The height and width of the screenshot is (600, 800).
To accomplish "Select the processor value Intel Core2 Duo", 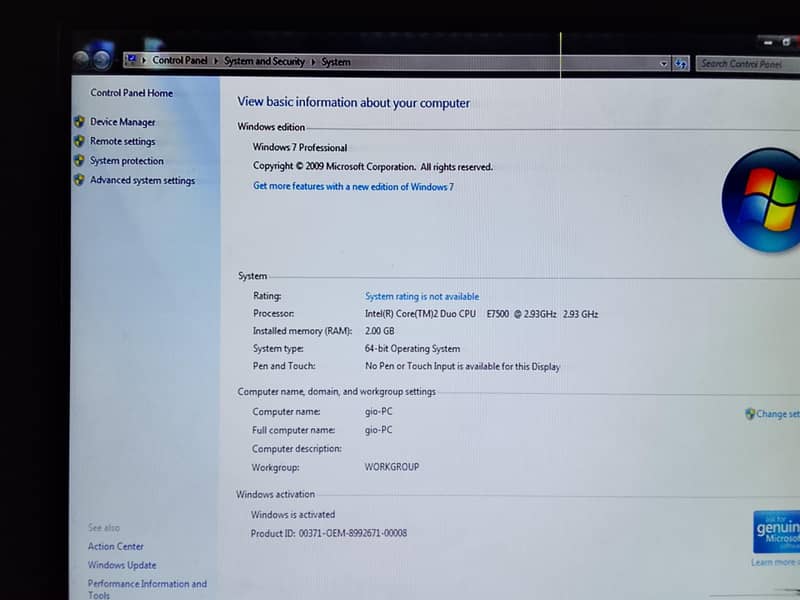I will click(481, 314).
